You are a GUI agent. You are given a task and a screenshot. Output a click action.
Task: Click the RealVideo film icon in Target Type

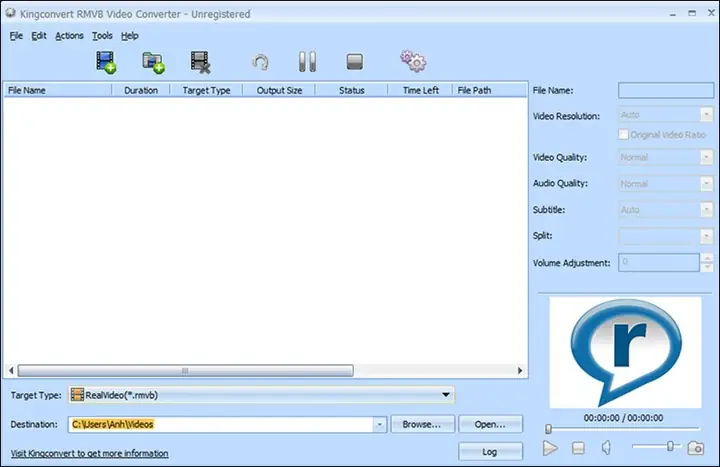pyautogui.click(x=77, y=395)
